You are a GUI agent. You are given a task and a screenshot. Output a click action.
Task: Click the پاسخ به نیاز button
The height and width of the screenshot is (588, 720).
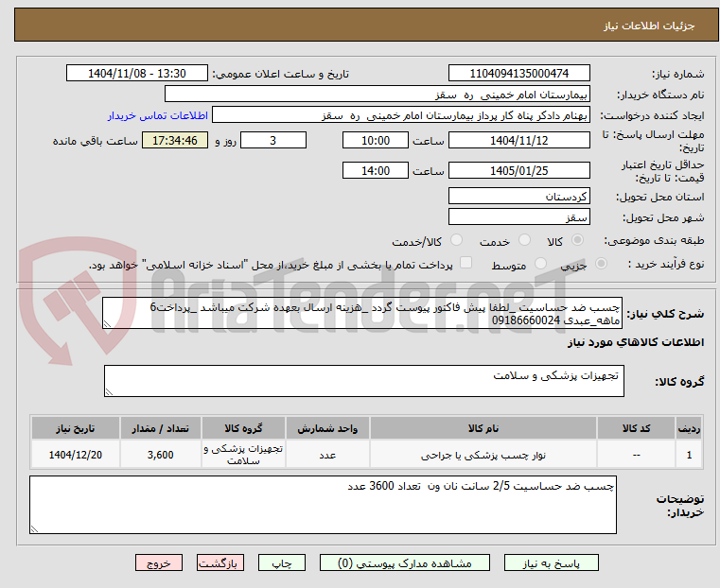pos(551,562)
